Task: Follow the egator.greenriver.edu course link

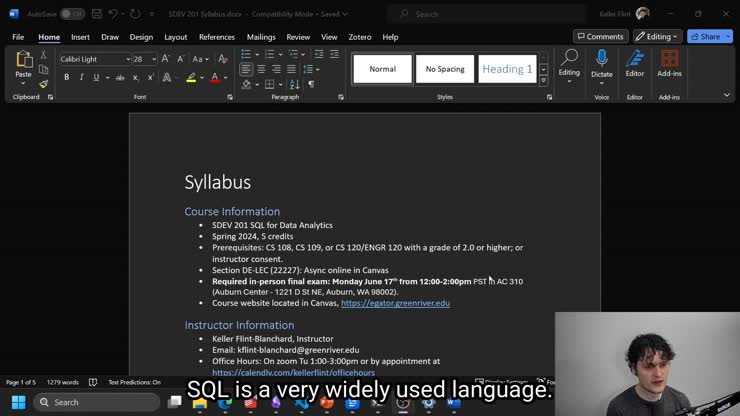Action: click(395, 303)
